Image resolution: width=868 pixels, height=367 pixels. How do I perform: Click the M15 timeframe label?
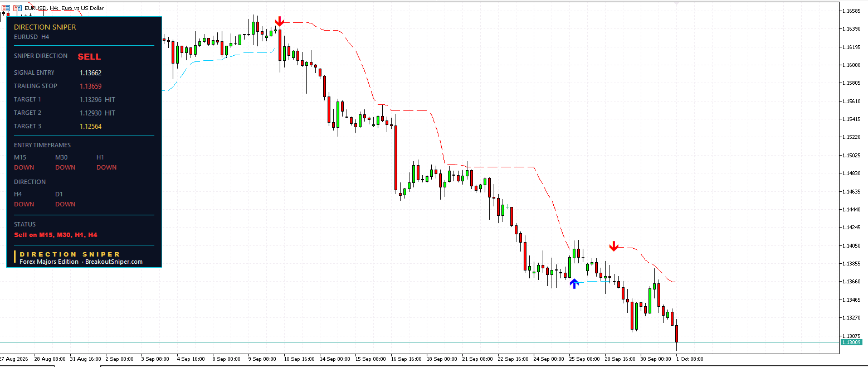tap(20, 157)
